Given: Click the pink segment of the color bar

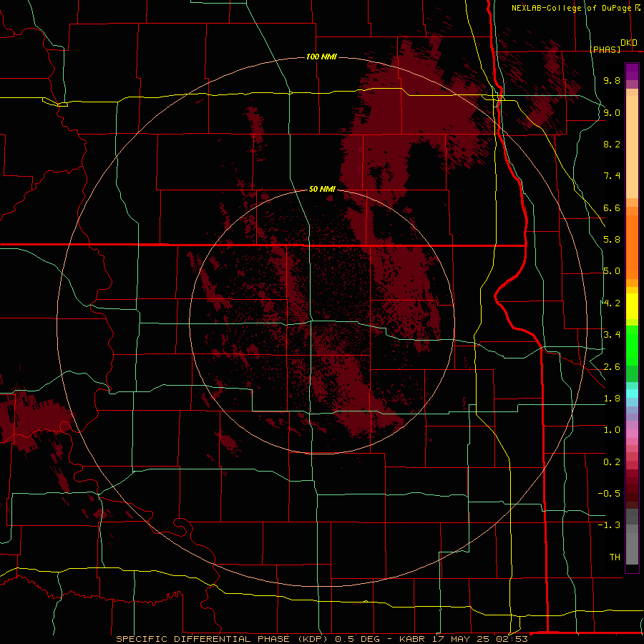Looking at the screenshot, I should [x=632, y=434].
